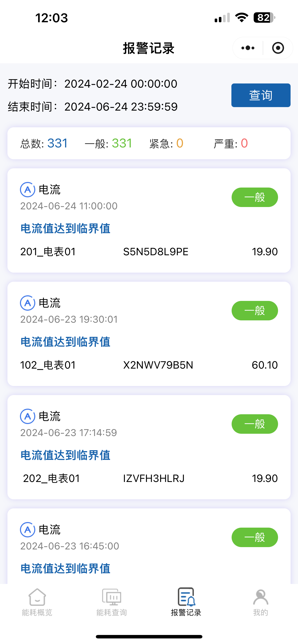The height and width of the screenshot is (644, 298).
Task: Tap the current icon on 201_电表01 alarm
Action: coord(28,190)
